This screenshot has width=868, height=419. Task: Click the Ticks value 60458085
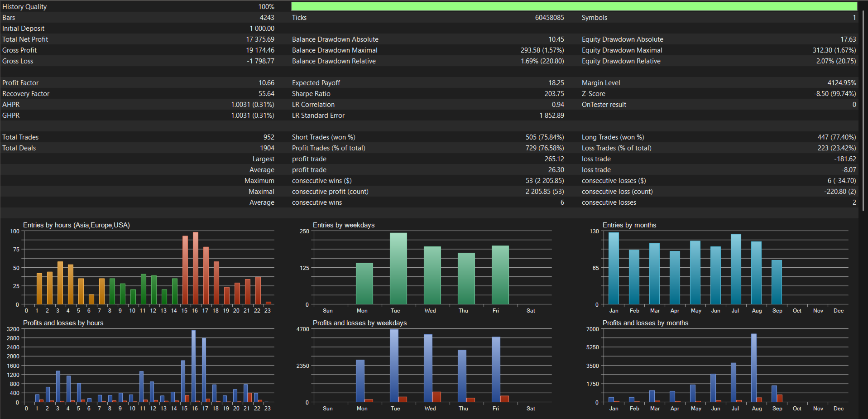tap(550, 18)
